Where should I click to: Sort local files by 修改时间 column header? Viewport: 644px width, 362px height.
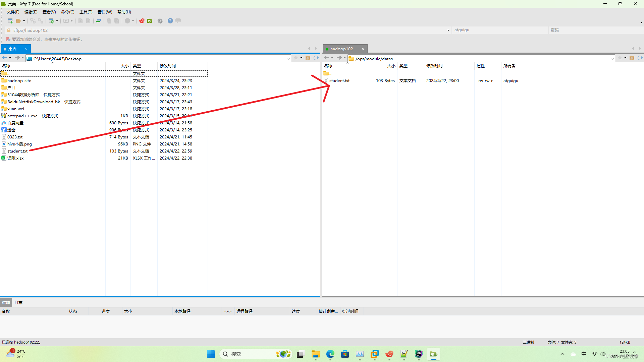tap(168, 66)
